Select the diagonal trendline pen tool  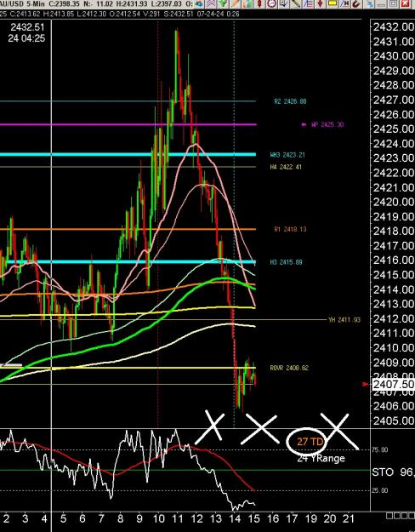(x=296, y=3)
